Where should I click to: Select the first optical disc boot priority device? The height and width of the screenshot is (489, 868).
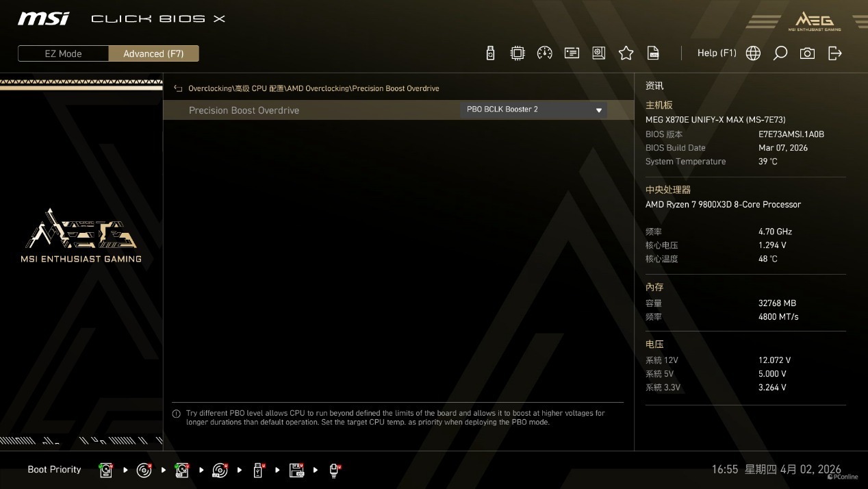144,470
